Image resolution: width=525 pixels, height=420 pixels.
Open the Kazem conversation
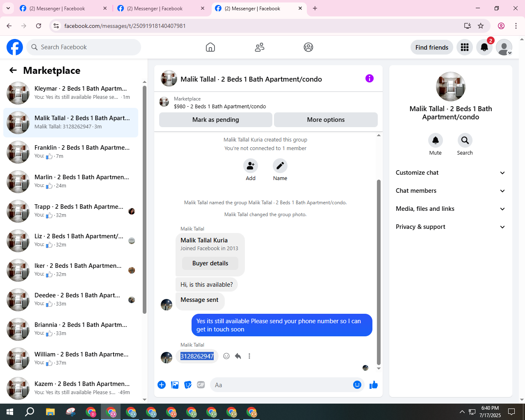click(71, 388)
